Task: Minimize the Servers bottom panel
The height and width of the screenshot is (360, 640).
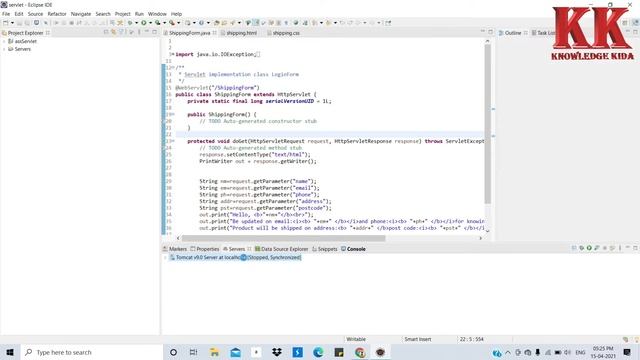Action: pyautogui.click(x=628, y=248)
